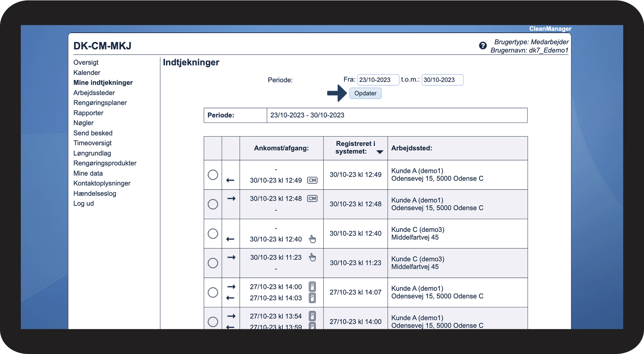Open Løngrundlag menu item

tap(92, 153)
